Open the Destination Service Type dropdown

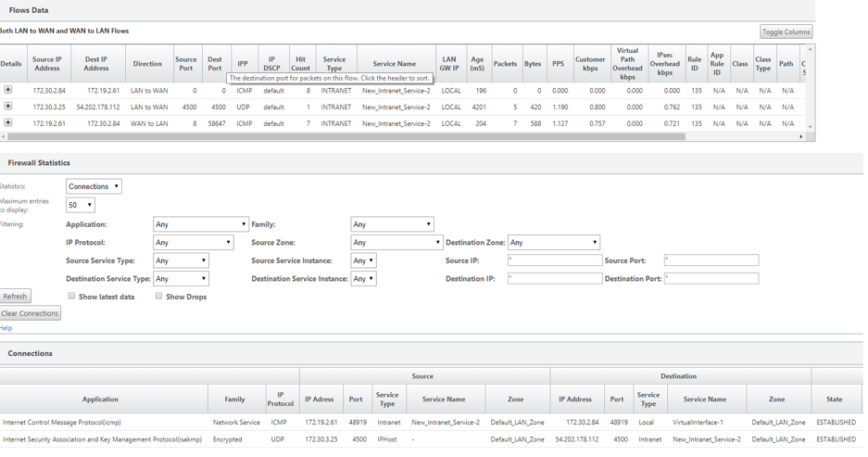coord(181,279)
